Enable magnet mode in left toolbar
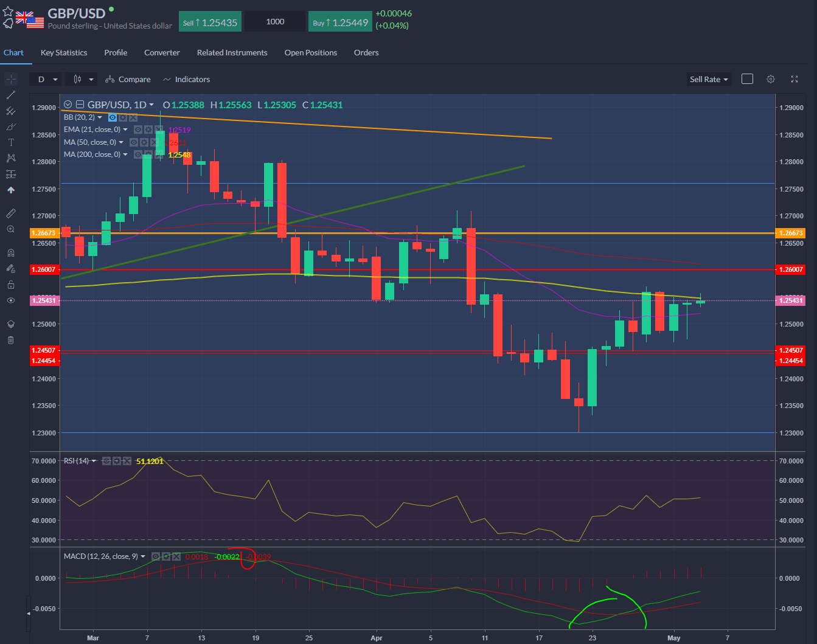This screenshot has height=644, width=817. tap(11, 252)
